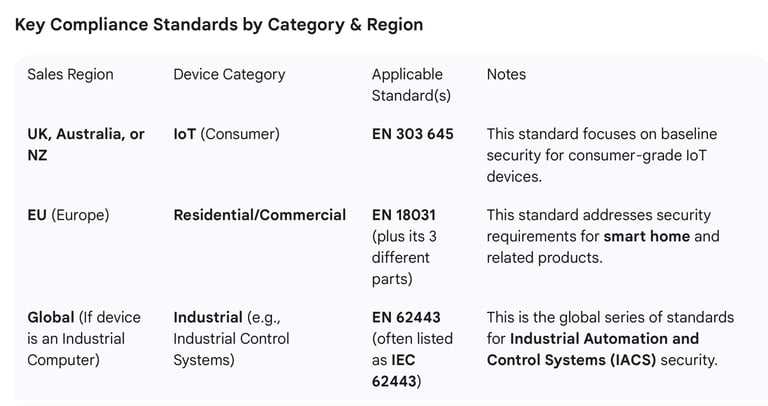Select the "UK, Australia, or NZ" cell
768x406 pixels.
tap(86, 145)
